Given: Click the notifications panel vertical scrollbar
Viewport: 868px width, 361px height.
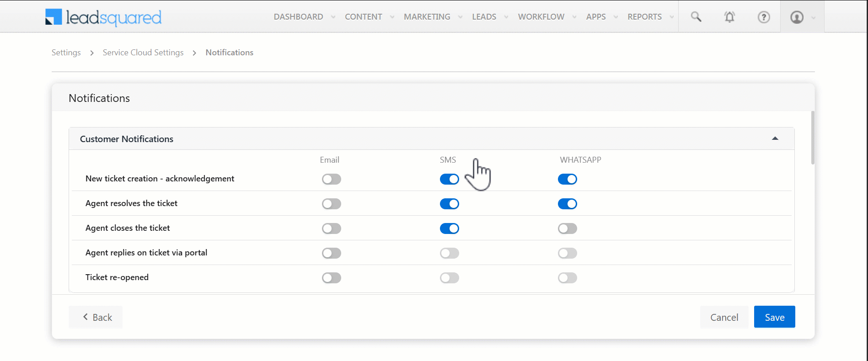Looking at the screenshot, I should 813,138.
